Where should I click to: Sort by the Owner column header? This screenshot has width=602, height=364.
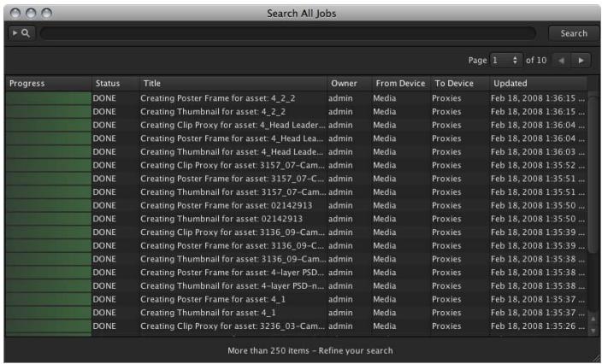(x=349, y=83)
